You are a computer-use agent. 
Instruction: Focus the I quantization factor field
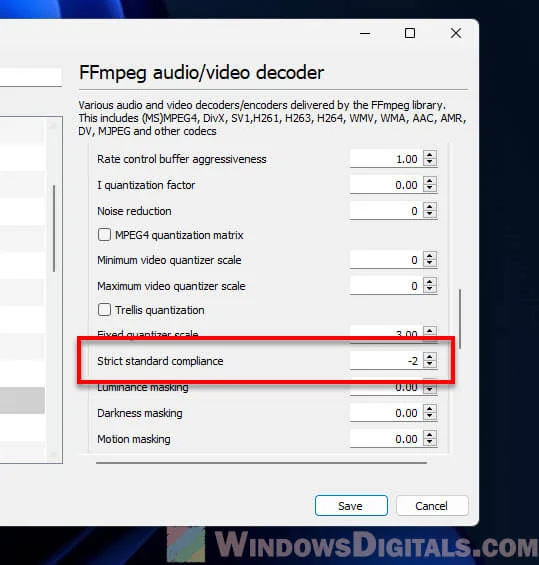click(386, 185)
